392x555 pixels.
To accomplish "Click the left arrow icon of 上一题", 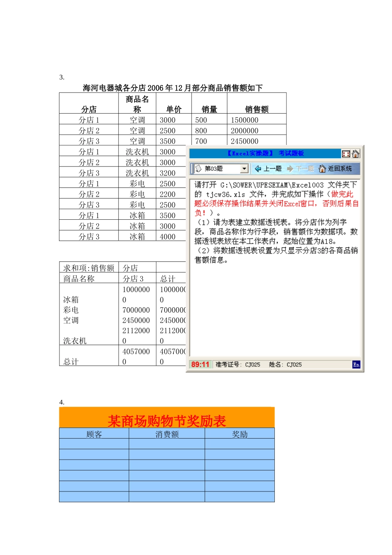I will point(258,168).
